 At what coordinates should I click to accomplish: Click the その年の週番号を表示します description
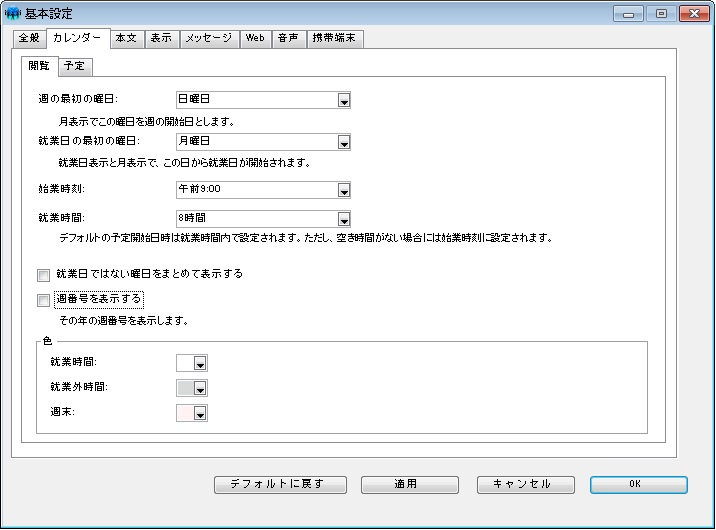coord(124,321)
